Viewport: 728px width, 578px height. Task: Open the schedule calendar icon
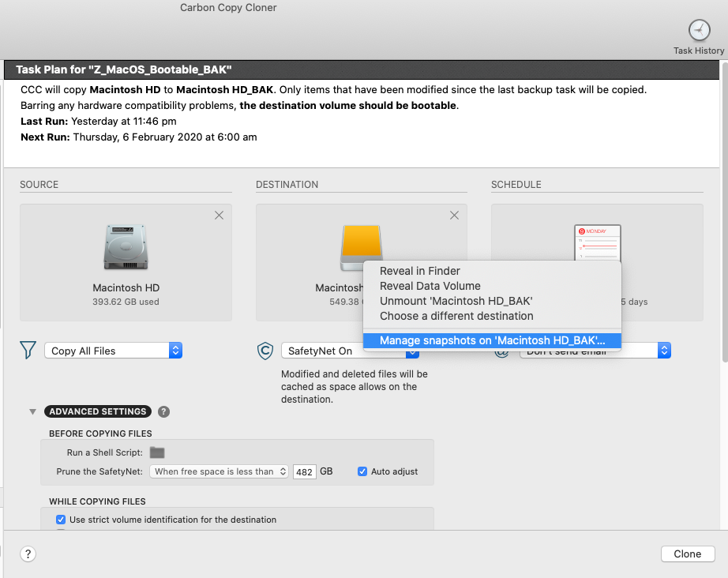click(597, 242)
